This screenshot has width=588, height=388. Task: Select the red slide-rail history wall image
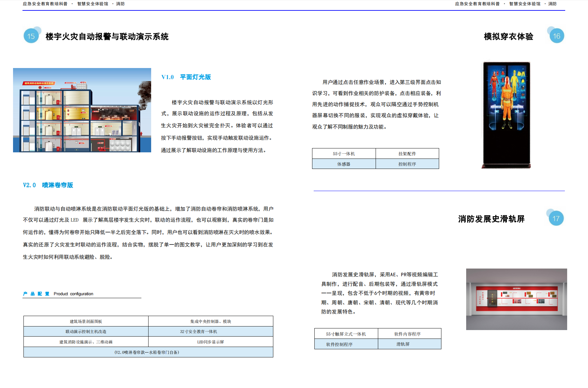[516, 299]
